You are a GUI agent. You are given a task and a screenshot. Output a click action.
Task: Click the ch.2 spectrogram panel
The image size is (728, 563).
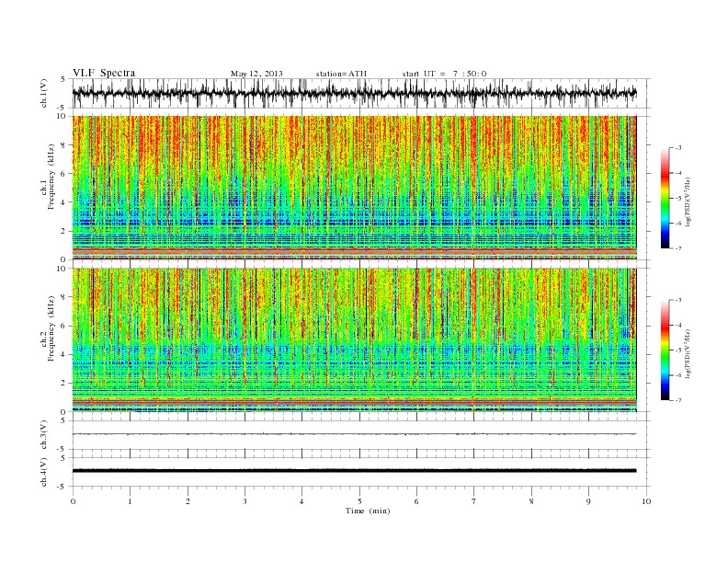point(354,339)
